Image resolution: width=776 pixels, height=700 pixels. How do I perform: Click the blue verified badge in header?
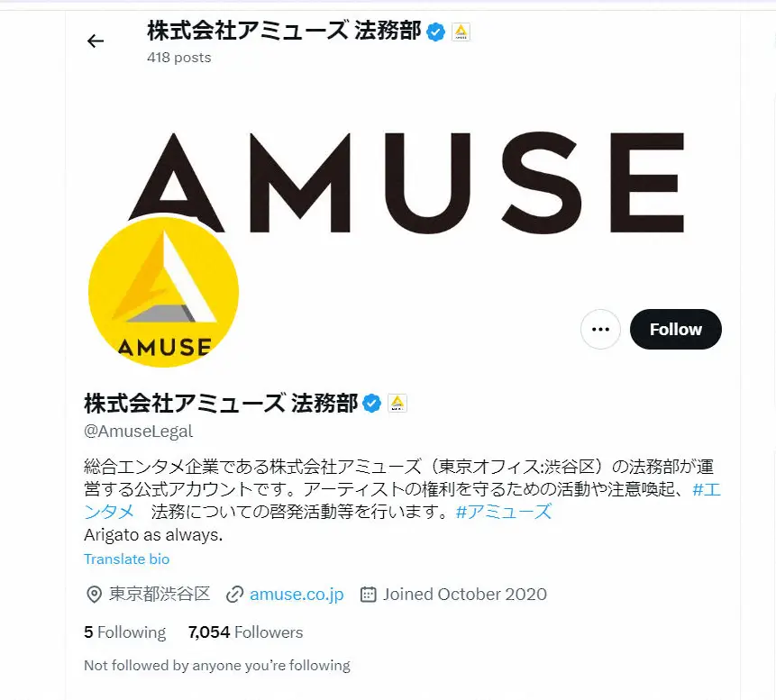click(x=435, y=32)
